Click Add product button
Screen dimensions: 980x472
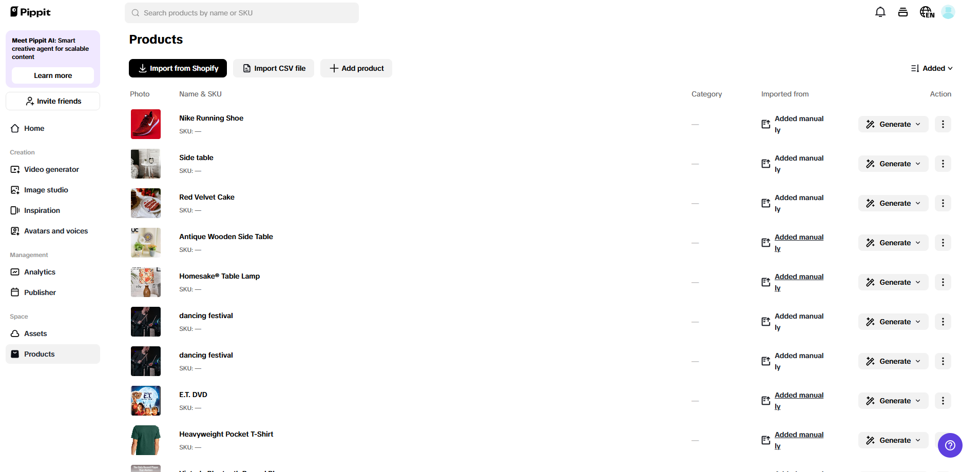tap(356, 68)
